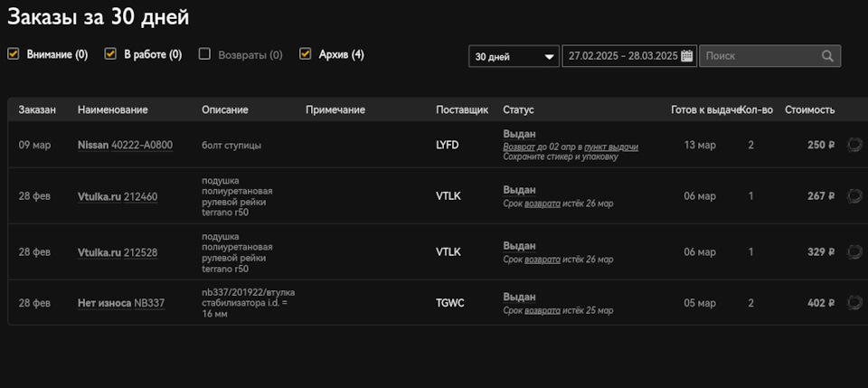Click into the Поиск search field
This screenshot has width=868, height=388.
pos(758,56)
